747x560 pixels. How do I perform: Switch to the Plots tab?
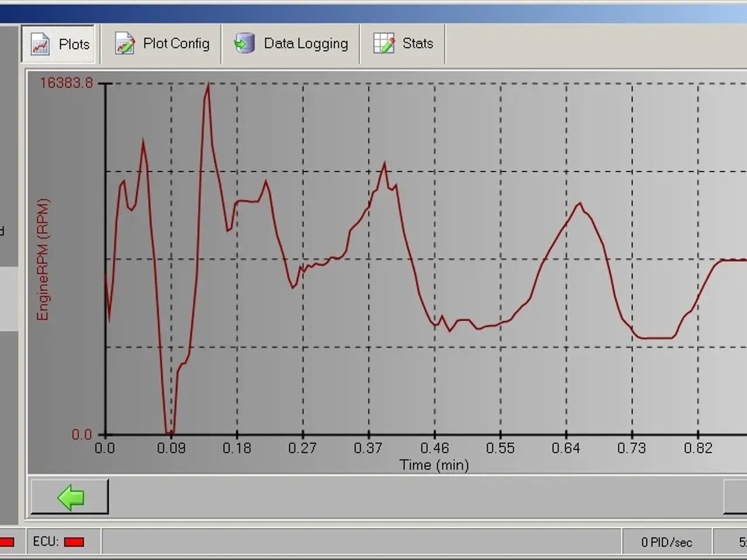pyautogui.click(x=59, y=44)
